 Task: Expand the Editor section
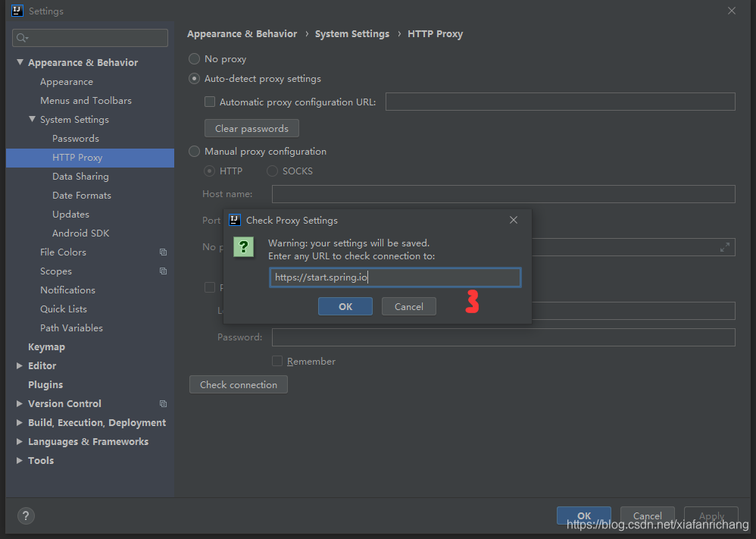[x=19, y=365]
